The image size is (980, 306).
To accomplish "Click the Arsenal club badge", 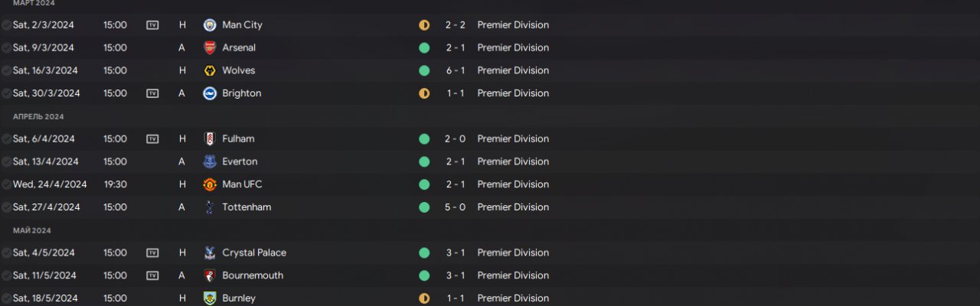I will click(x=209, y=48).
